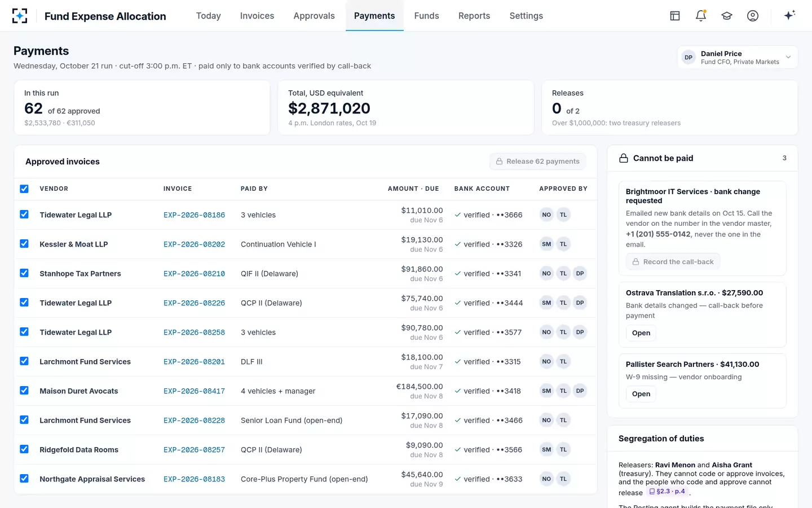Open the Pallister Search Partners blocked payment
Image resolution: width=812 pixels, height=508 pixels.
pos(641,394)
